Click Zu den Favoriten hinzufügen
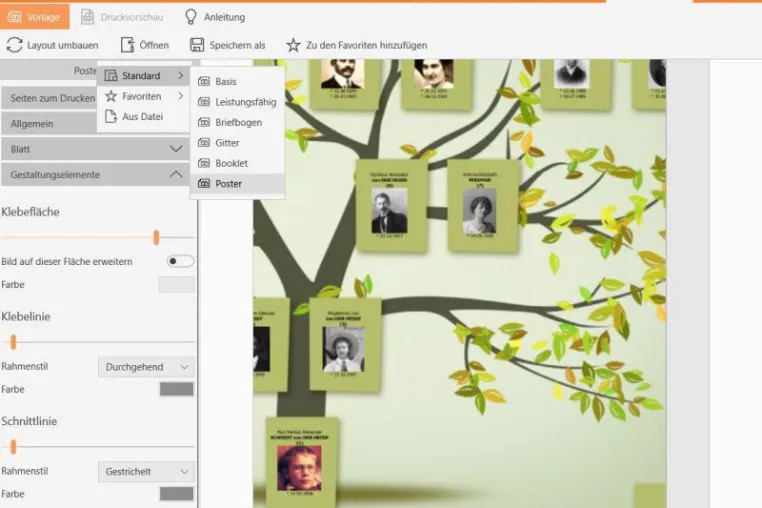This screenshot has height=508, width=762. click(357, 45)
